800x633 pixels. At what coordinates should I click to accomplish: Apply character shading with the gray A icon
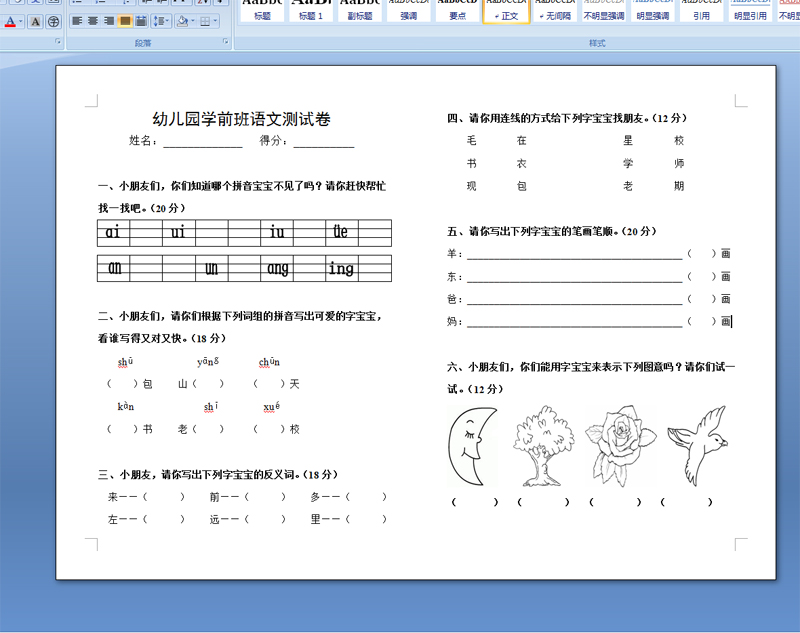click(35, 21)
